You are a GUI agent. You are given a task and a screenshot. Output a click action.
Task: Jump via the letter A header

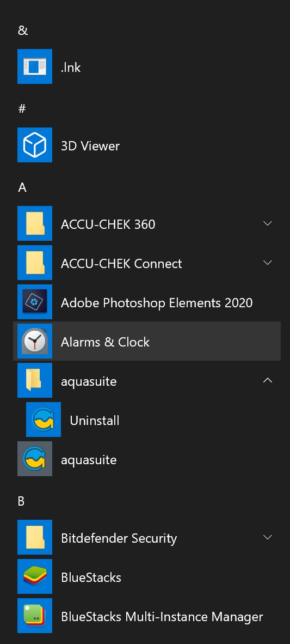[22, 187]
